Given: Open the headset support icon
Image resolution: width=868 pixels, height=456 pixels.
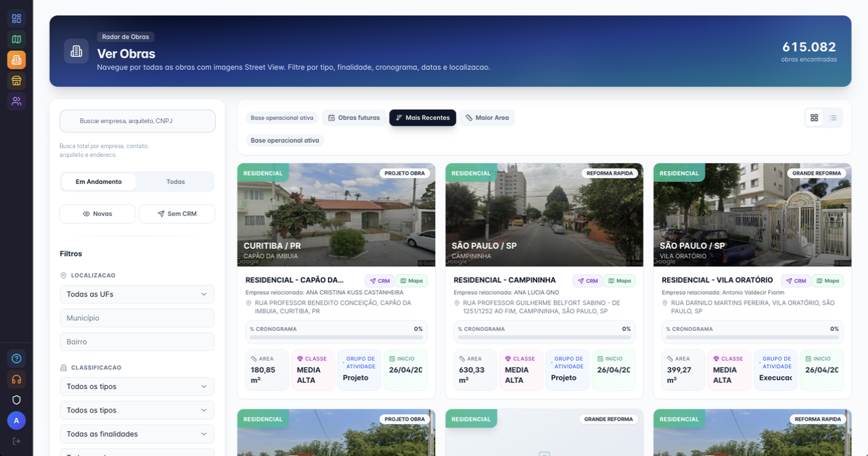Looking at the screenshot, I should [16, 380].
